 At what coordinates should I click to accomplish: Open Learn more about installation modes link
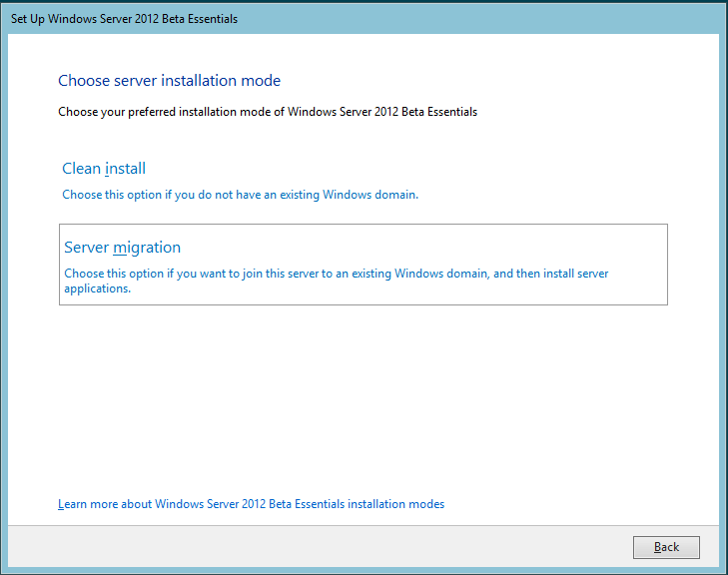pos(252,504)
